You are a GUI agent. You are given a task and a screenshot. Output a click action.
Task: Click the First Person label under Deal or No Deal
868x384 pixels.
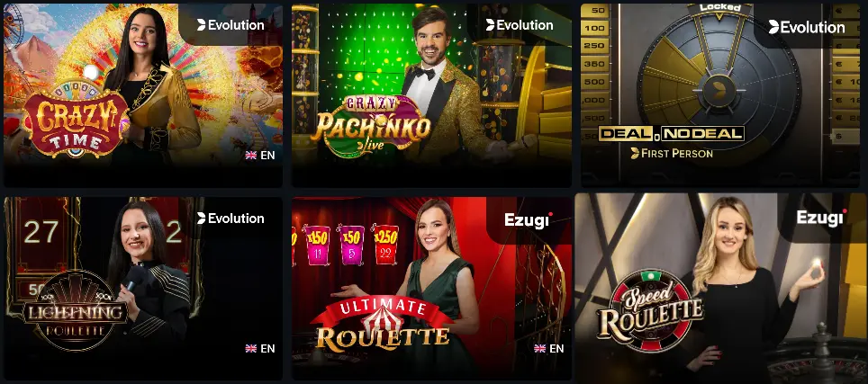pyautogui.click(x=672, y=153)
